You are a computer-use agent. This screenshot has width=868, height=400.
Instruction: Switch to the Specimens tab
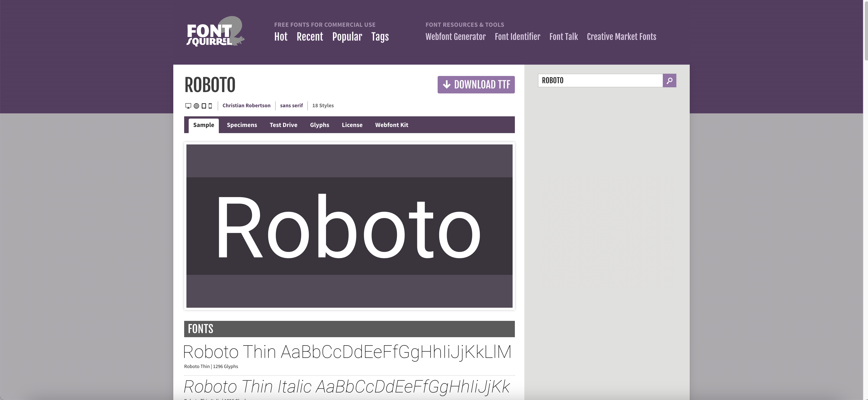tap(242, 125)
